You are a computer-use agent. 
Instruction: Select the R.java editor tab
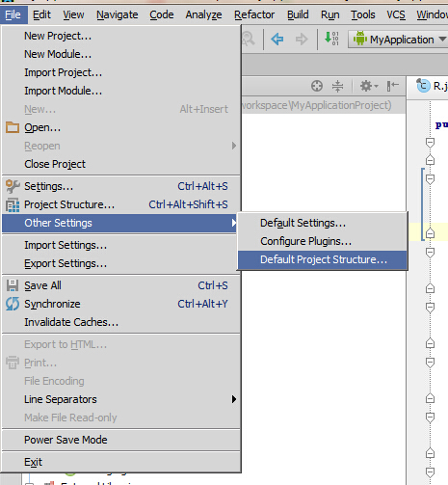coord(432,86)
